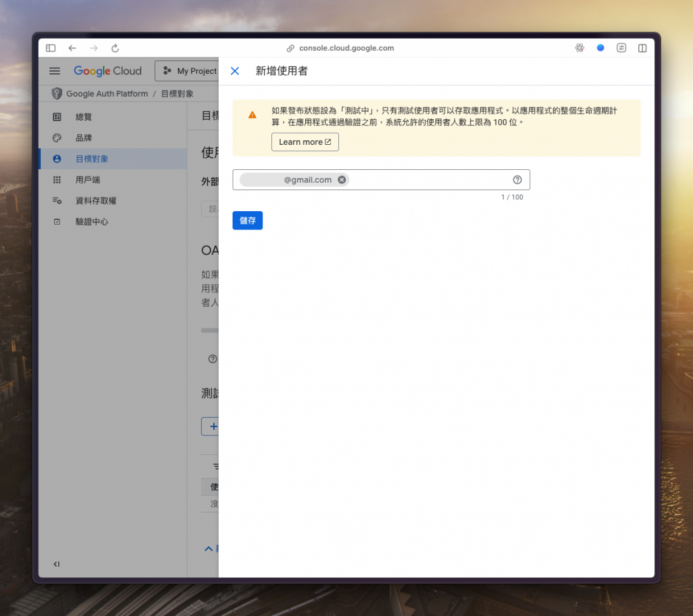Click the 新增使用者 panel title
This screenshot has width=693, height=616.
[x=282, y=71]
